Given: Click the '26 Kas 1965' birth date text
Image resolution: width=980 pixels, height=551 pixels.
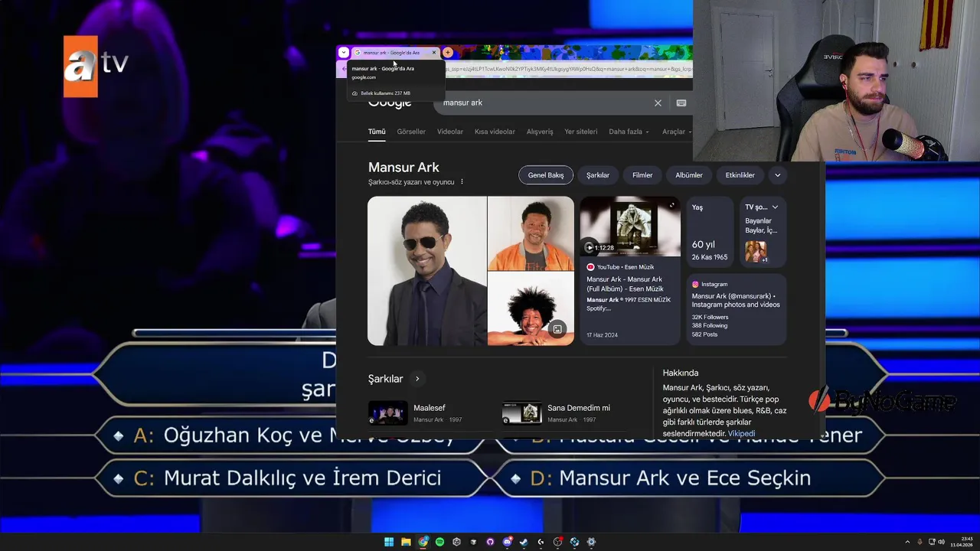Looking at the screenshot, I should pos(710,257).
